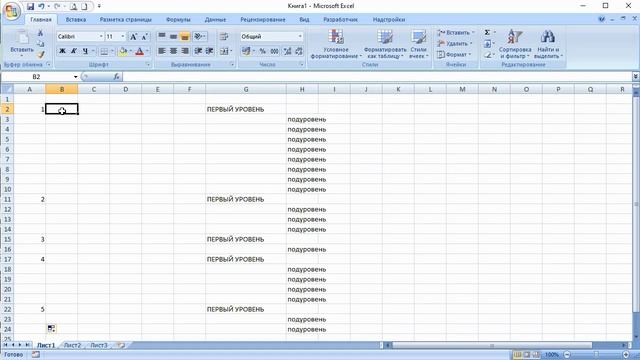Viewport: 640px width, 360px height.
Task: Open Сортировка и фильтр menu
Action: pos(515,44)
